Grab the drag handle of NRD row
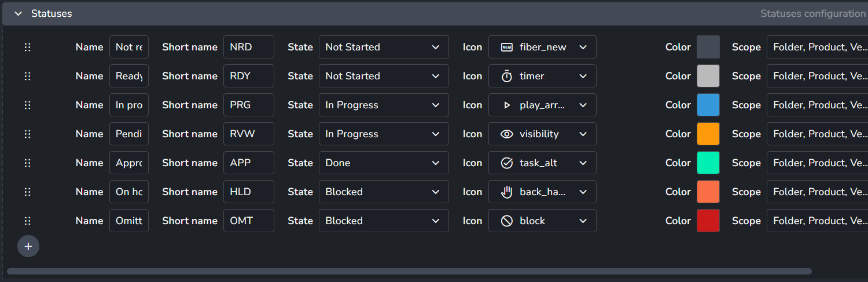 (27, 47)
